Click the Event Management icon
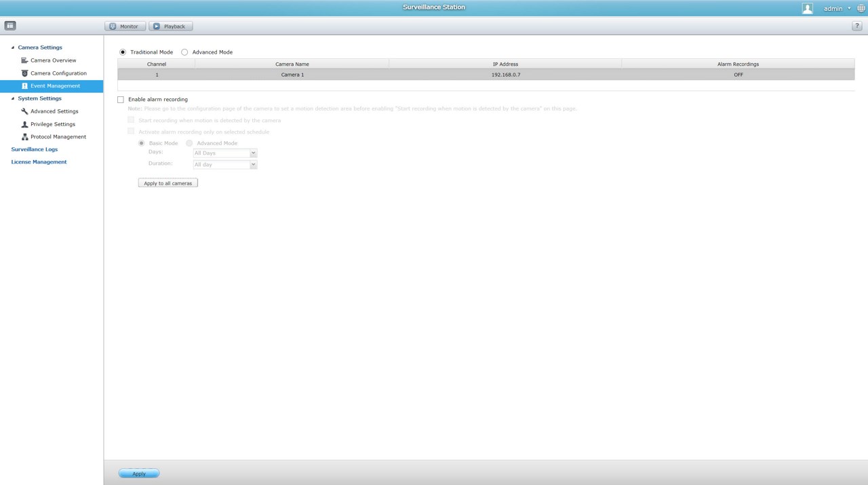868x485 pixels. point(24,86)
